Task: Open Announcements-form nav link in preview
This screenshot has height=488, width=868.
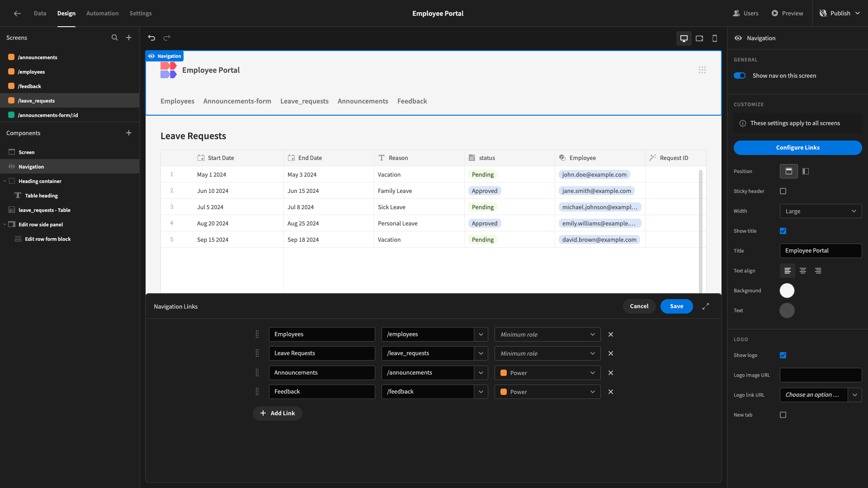Action: click(237, 101)
